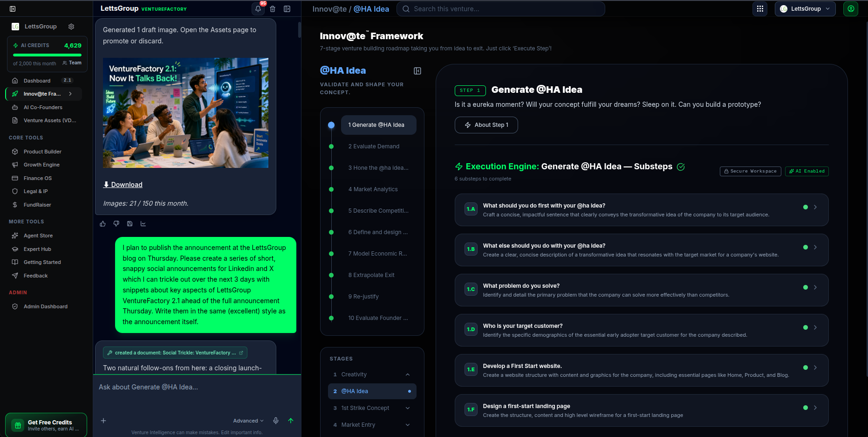Open the VentureFactory 2.1 image thumbnail
Viewport: 868px width, 437px height.
[185, 113]
